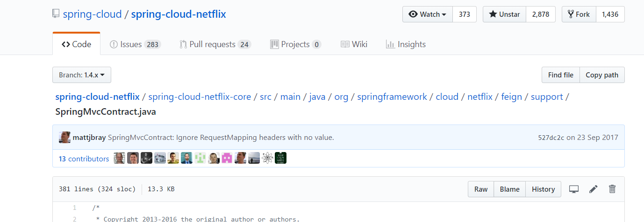
Task: View the Insights tab
Action: [x=406, y=44]
